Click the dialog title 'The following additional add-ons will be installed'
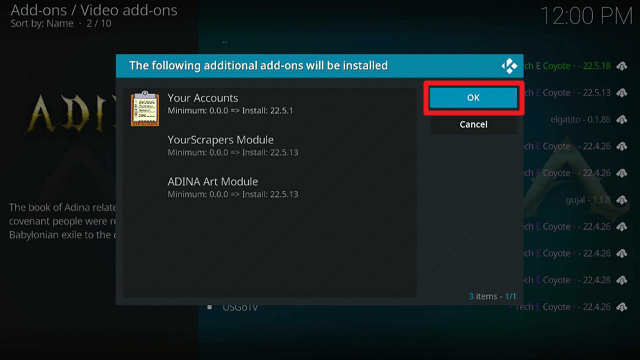The height and width of the screenshot is (360, 640). (x=258, y=66)
